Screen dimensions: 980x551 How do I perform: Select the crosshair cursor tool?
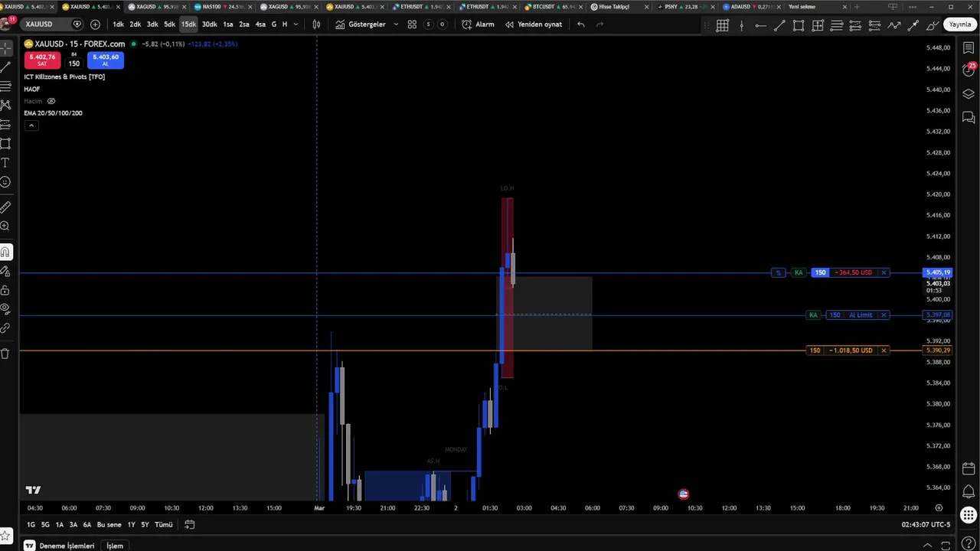[x=5, y=48]
